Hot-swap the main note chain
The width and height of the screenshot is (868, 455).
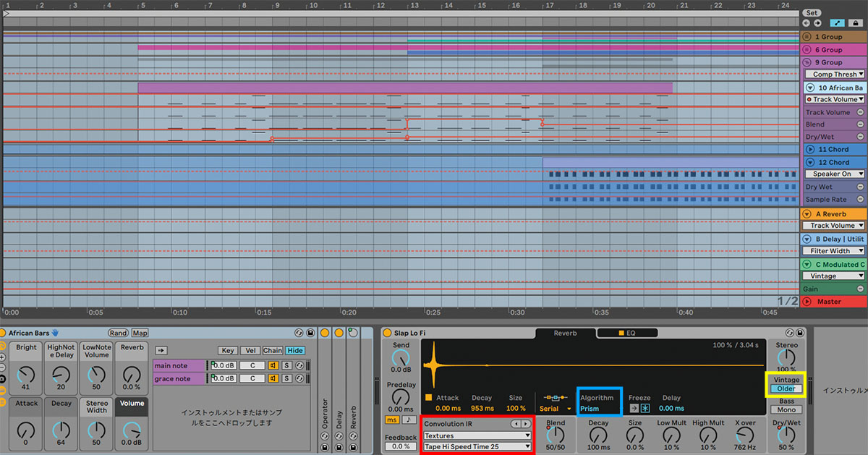pos(298,366)
